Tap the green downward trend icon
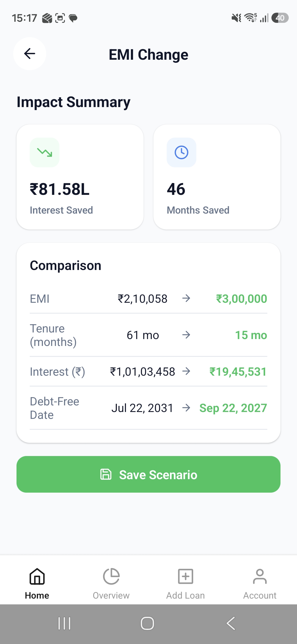The width and height of the screenshot is (297, 644). point(45,152)
